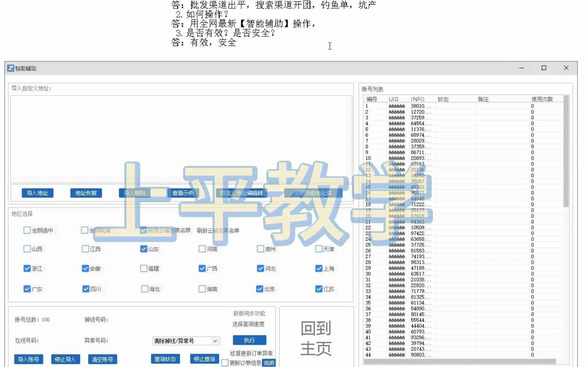Open the 导入规则 button
Viewport: 588px width, 367px height.
(134, 193)
